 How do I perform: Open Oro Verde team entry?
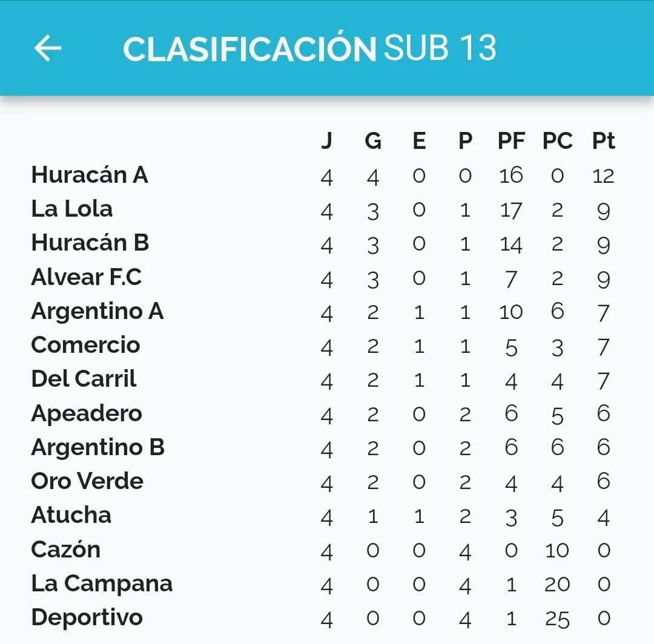(x=87, y=481)
